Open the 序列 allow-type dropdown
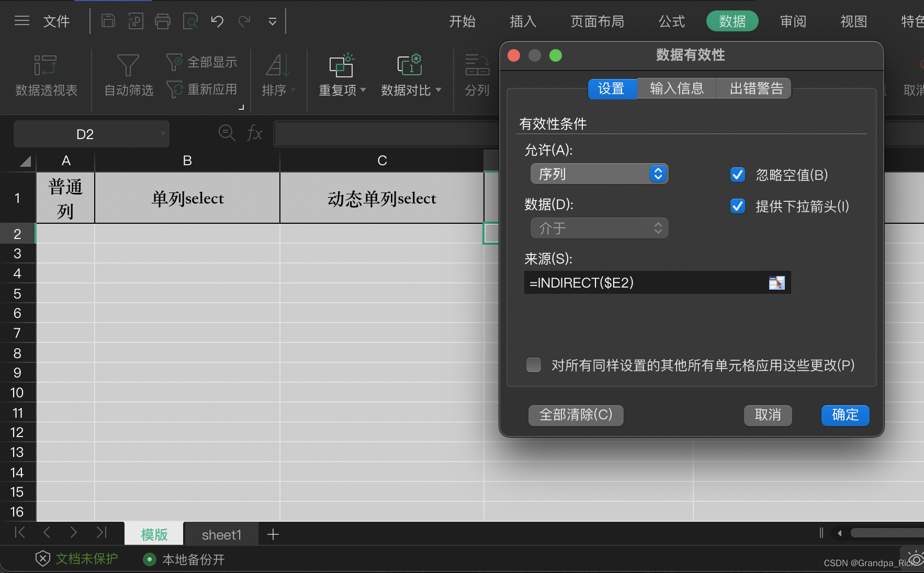The image size is (924, 573). pyautogui.click(x=599, y=174)
